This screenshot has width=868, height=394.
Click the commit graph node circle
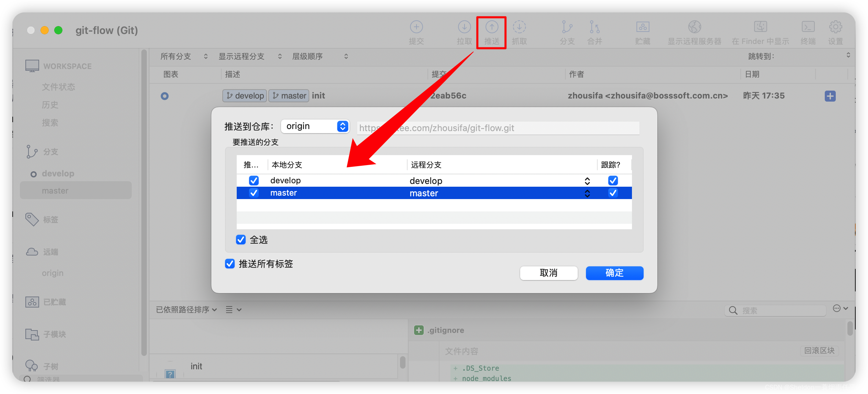pos(165,96)
